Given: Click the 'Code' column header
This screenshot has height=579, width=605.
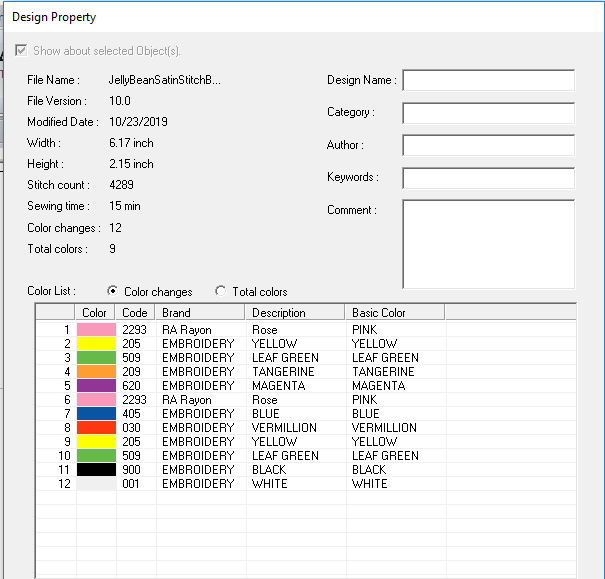Looking at the screenshot, I should click(135, 312).
